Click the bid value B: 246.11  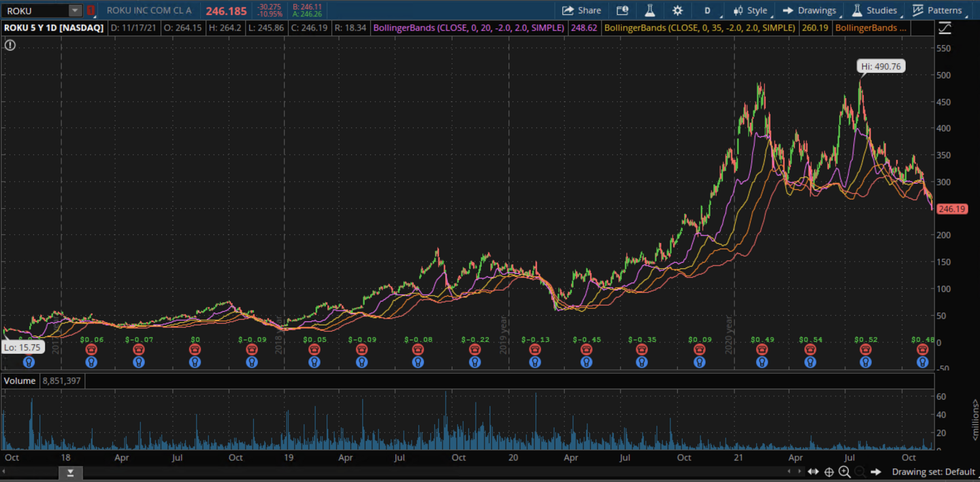pyautogui.click(x=307, y=6)
